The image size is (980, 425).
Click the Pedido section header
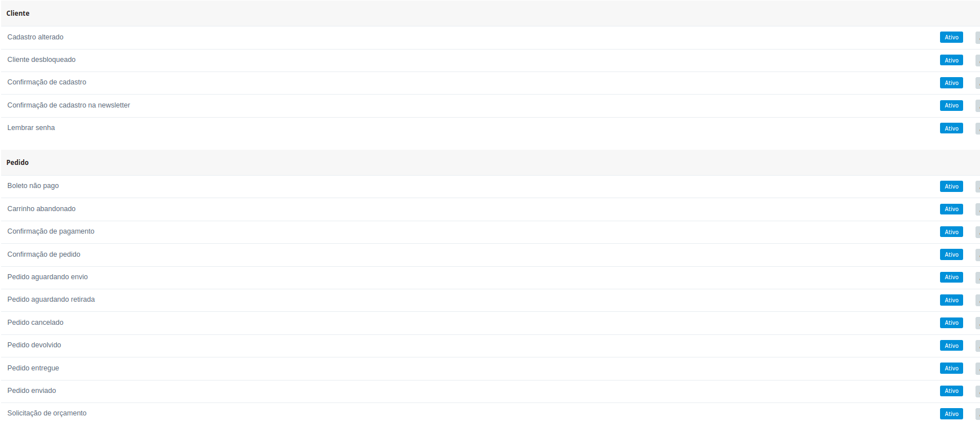[x=17, y=163]
